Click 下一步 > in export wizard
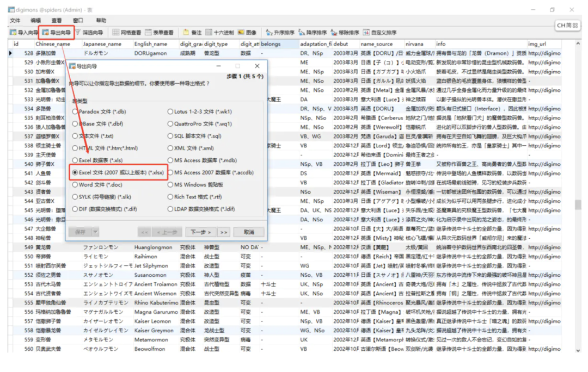This screenshot has width=588, height=372. click(200, 232)
